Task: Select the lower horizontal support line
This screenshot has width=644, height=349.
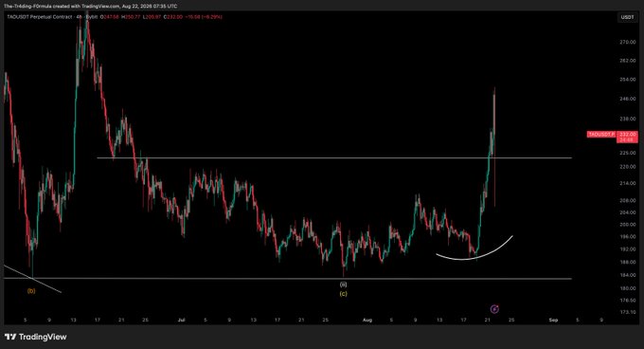Action: pos(288,279)
